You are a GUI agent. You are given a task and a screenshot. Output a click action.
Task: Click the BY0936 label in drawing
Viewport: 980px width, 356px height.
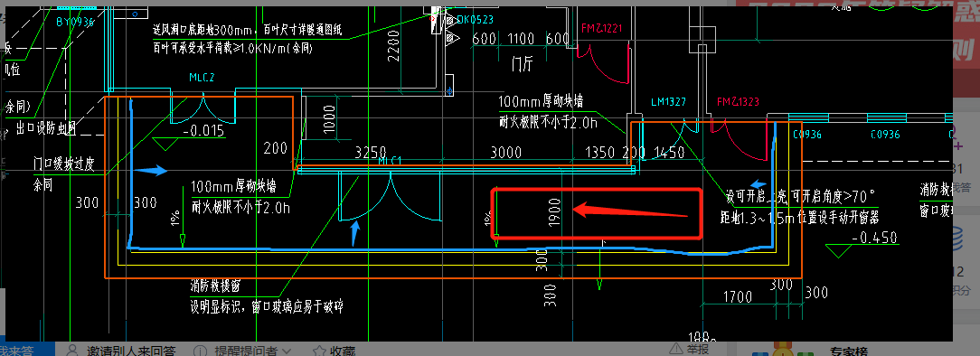click(75, 22)
